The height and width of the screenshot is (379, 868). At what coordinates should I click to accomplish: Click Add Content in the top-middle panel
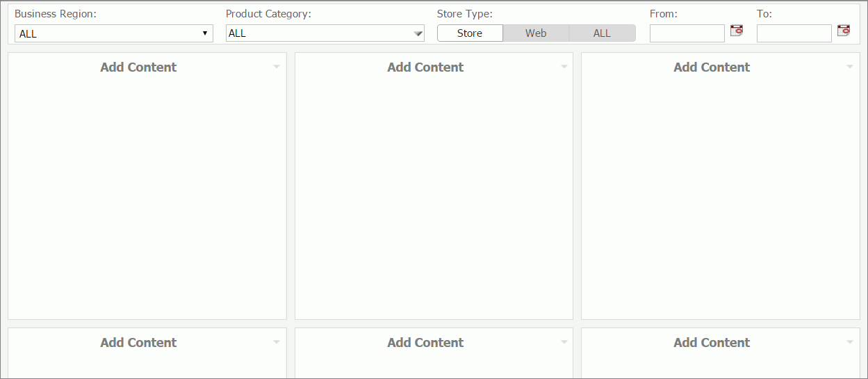pyautogui.click(x=425, y=67)
